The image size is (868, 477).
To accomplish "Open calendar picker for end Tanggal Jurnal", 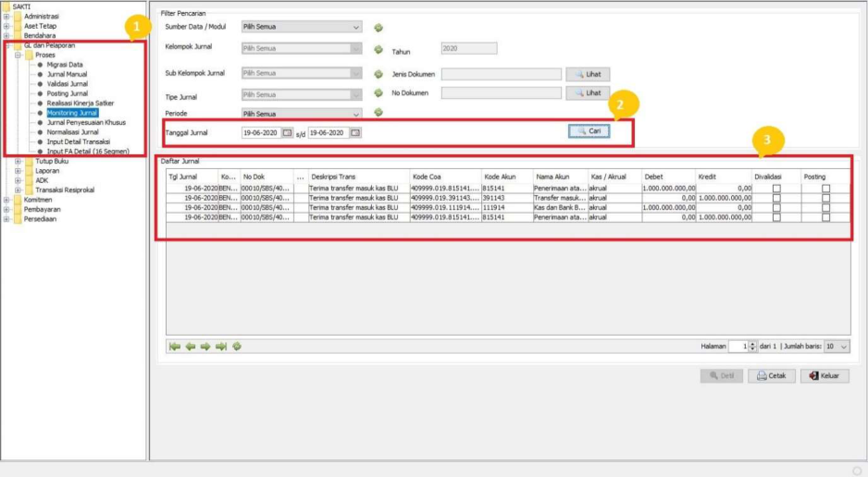I will 355,133.
